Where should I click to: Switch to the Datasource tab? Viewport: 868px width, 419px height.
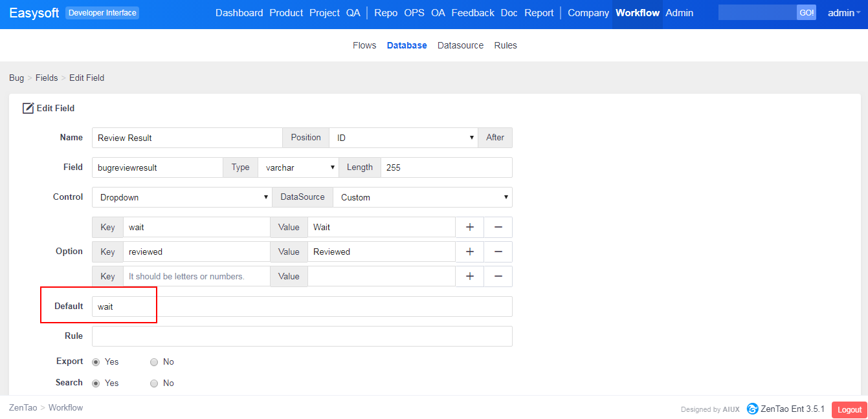(460, 45)
